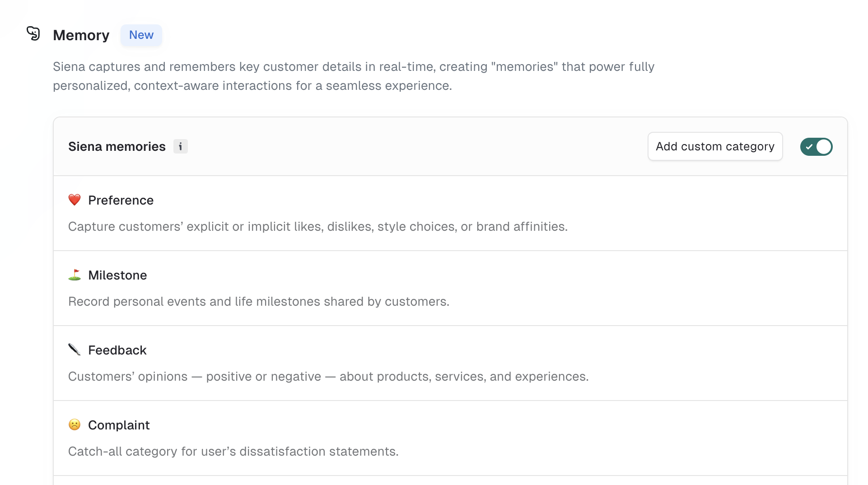Open the Preference memory category
The image size is (868, 485).
(450, 213)
